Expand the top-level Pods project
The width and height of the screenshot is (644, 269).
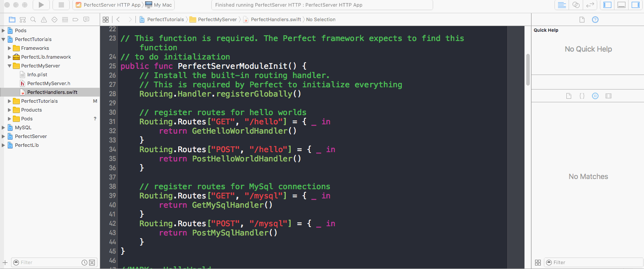(4, 30)
